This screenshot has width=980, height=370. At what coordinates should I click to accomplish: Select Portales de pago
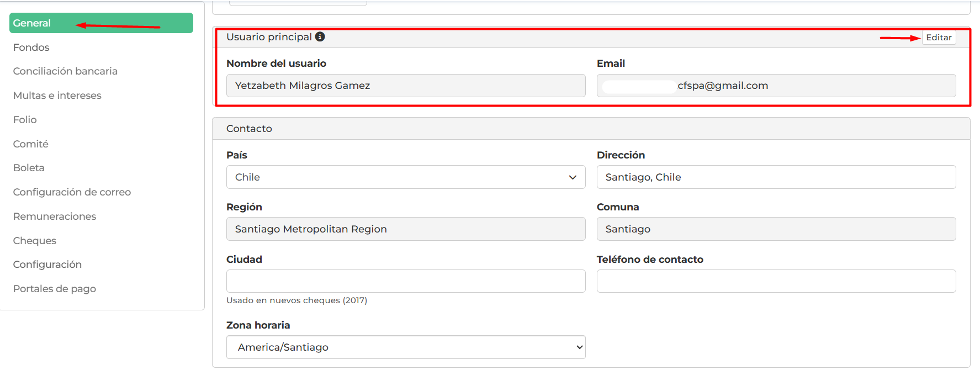pyautogui.click(x=55, y=289)
